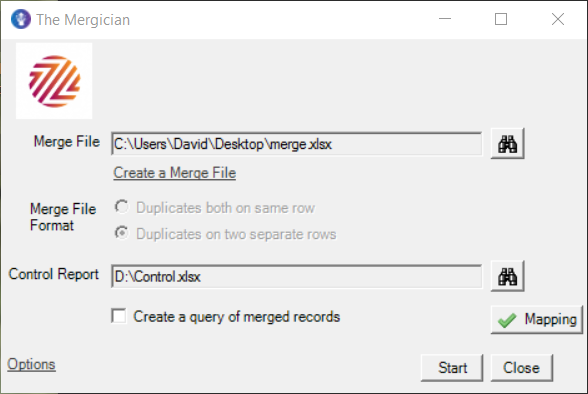588x394 pixels.
Task: Click the Merge File Format label
Action: (63, 217)
